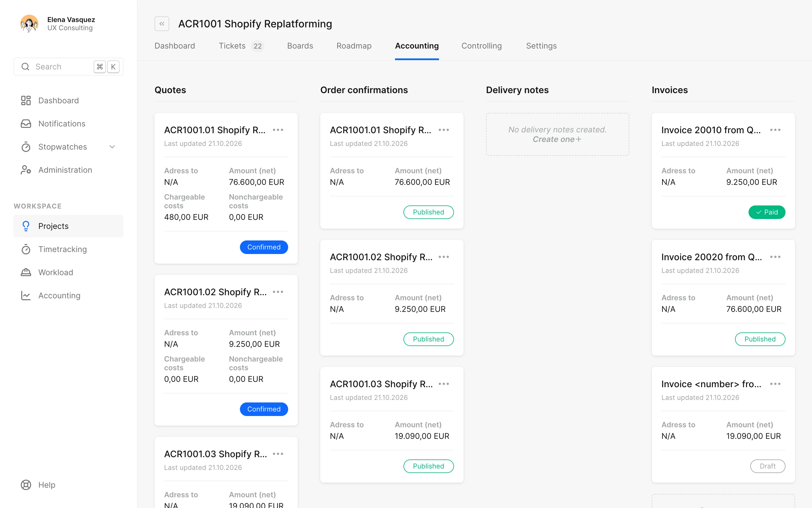Open the project Settings tab
This screenshot has width=812, height=508.
tap(541, 46)
